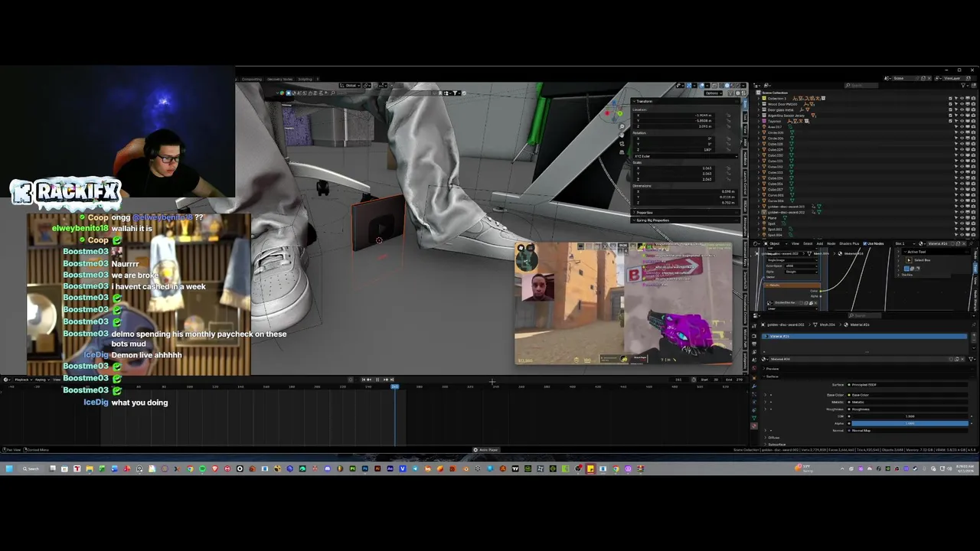
Task: Click the Normal Map linked field
Action: 908,431
